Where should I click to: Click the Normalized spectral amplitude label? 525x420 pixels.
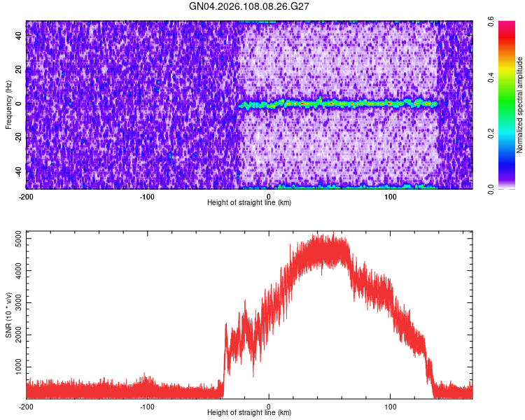tap(519, 105)
